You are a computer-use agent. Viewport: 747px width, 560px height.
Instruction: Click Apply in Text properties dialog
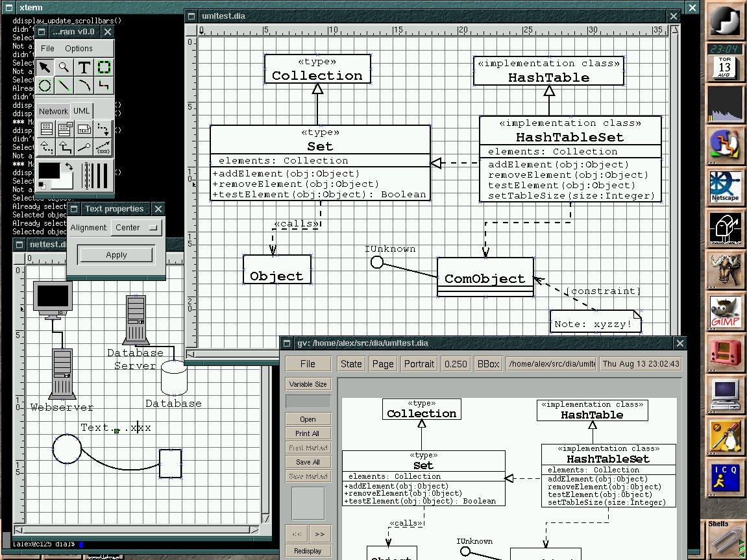click(x=116, y=255)
